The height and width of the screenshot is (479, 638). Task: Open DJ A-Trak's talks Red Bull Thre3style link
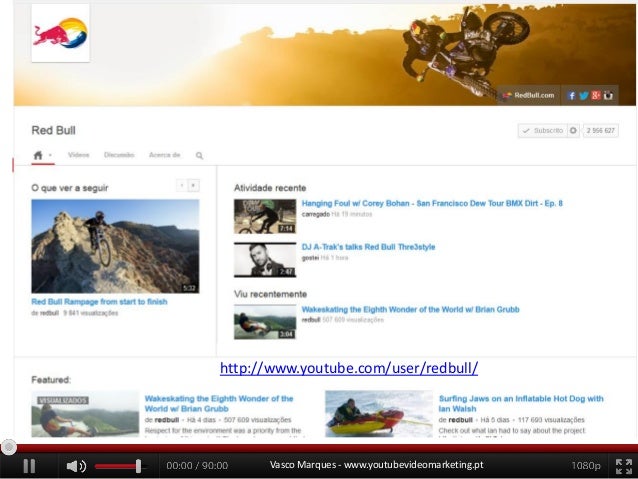(x=368, y=247)
